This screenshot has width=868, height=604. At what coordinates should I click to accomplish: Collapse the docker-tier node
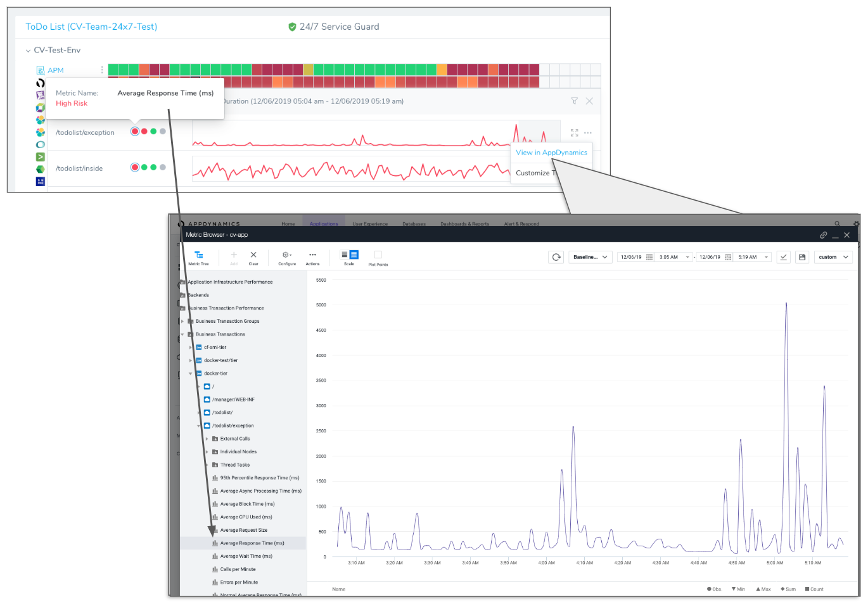(191, 374)
